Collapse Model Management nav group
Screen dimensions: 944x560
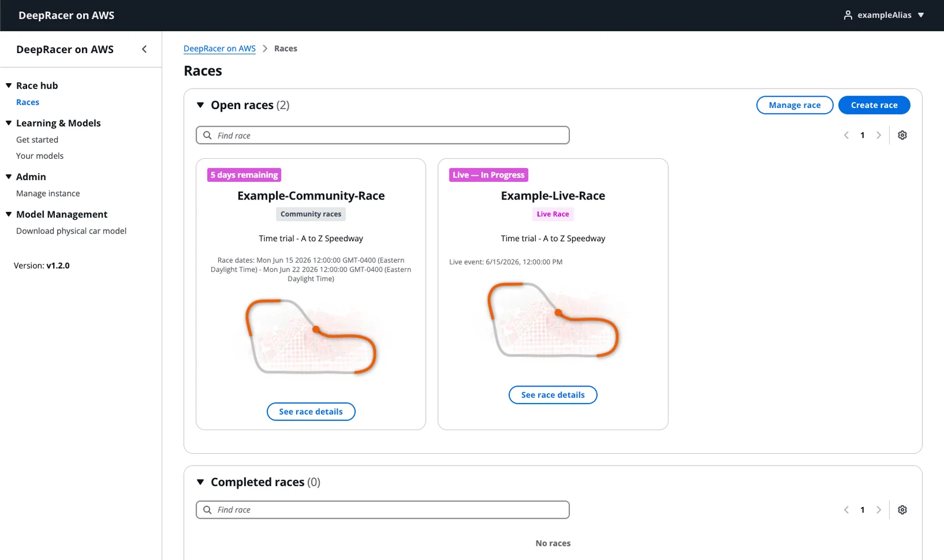tap(9, 215)
